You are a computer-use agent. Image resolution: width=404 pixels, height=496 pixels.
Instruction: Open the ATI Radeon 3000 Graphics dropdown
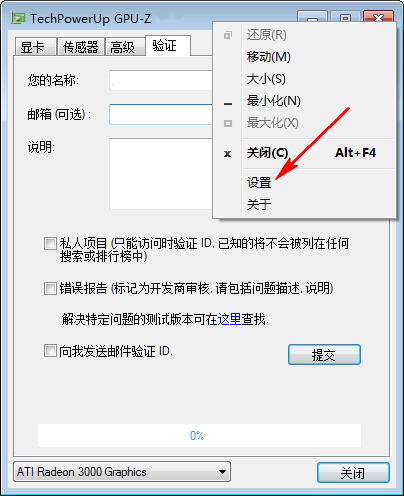click(122, 472)
